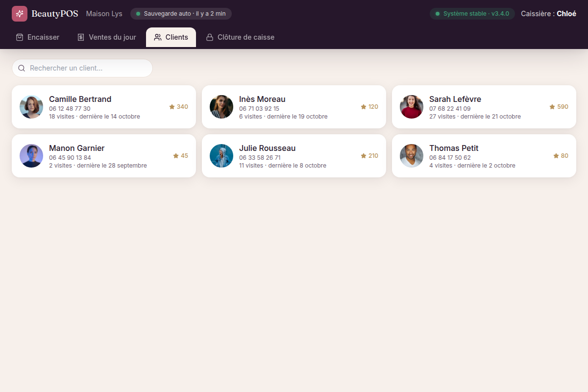Click the Clients people icon
The image size is (588, 392).
coord(158,37)
